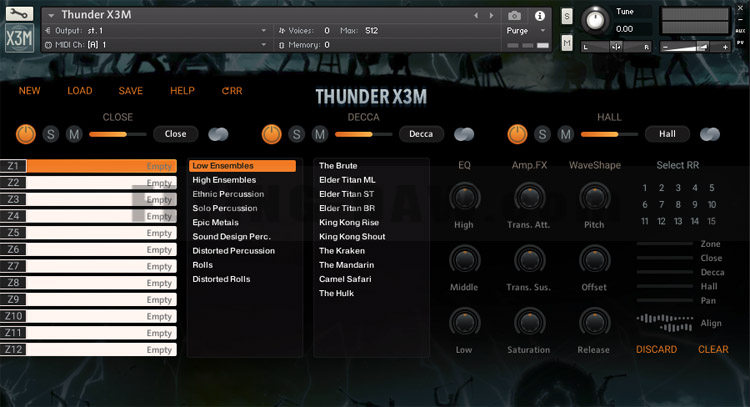Adjust the Hall mic volume slider
The height and width of the screenshot is (407, 750).
pos(609,134)
